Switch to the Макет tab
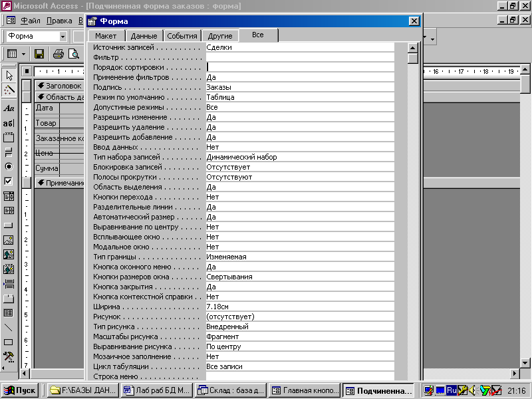The image size is (532, 399). pos(106,36)
